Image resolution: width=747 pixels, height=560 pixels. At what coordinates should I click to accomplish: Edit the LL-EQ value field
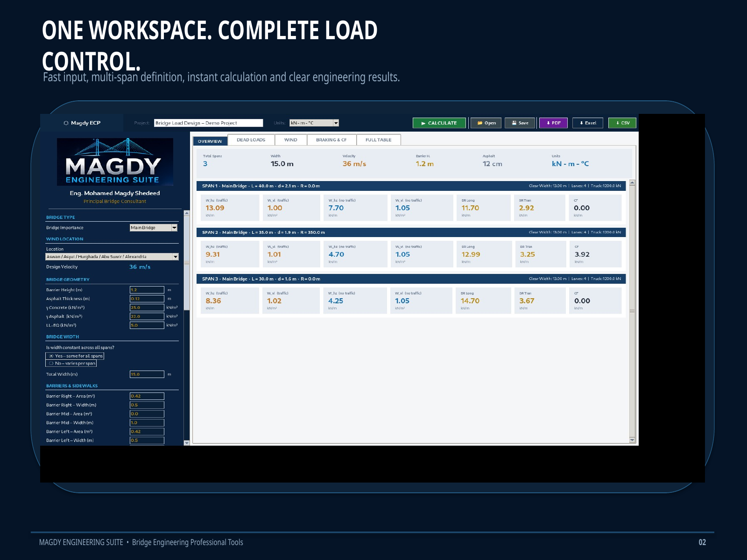[x=147, y=325]
